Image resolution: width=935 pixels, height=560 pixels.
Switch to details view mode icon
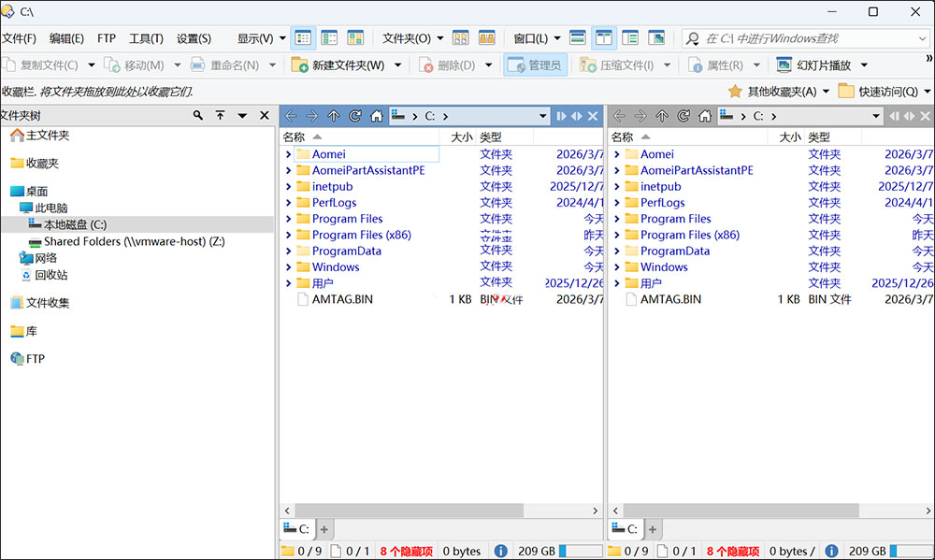coord(303,38)
